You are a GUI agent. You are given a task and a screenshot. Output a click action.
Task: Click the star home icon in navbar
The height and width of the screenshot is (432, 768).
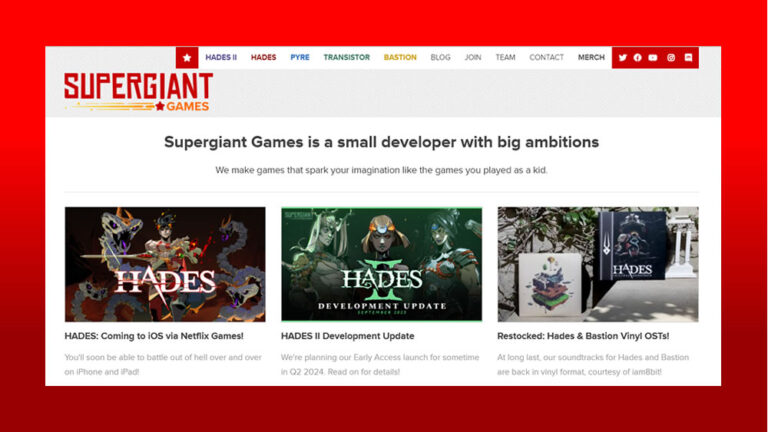187,58
